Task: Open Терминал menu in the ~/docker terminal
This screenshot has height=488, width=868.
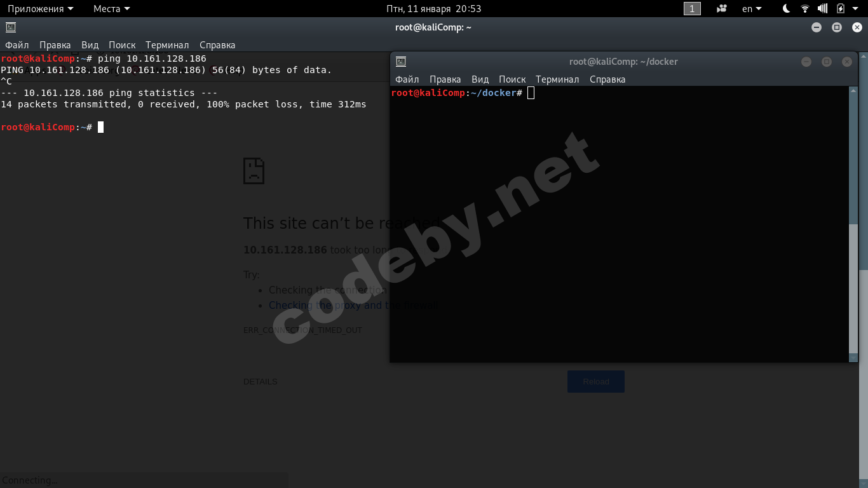Action: click(557, 79)
